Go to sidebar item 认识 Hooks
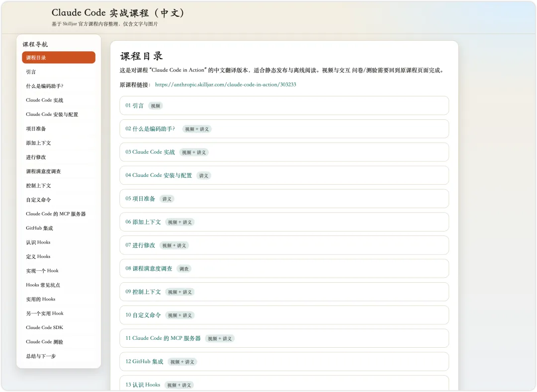537x392 pixels. tap(59, 242)
